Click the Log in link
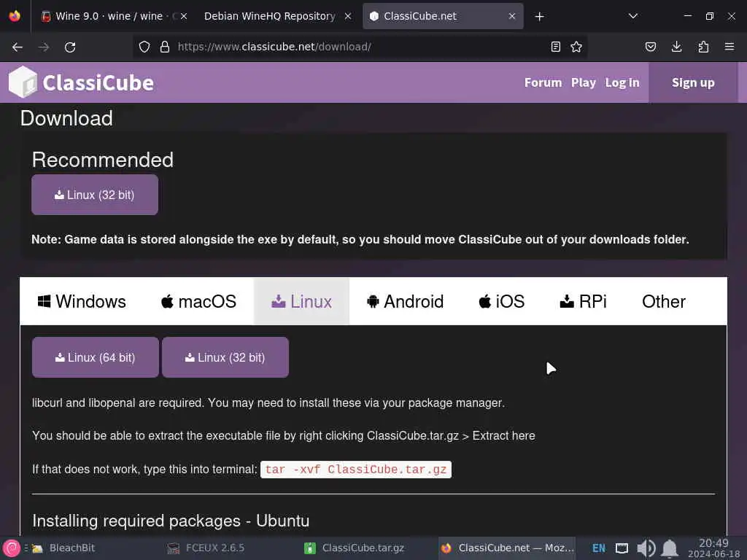747x560 pixels. (x=622, y=82)
